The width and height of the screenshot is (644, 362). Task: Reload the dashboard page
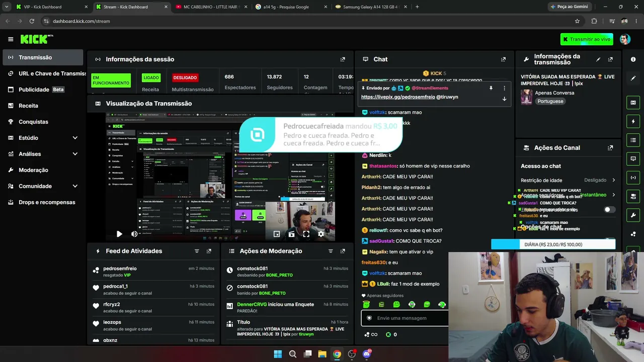pos(32,21)
